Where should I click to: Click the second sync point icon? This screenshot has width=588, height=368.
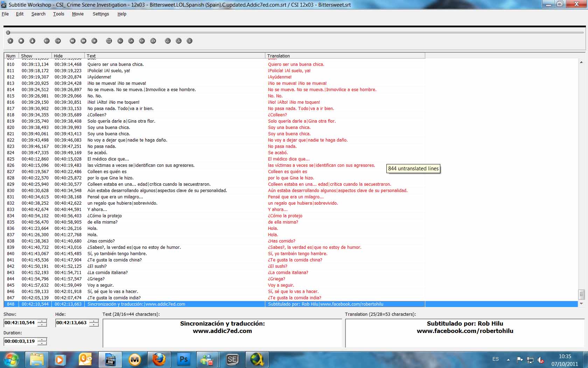[x=178, y=41]
